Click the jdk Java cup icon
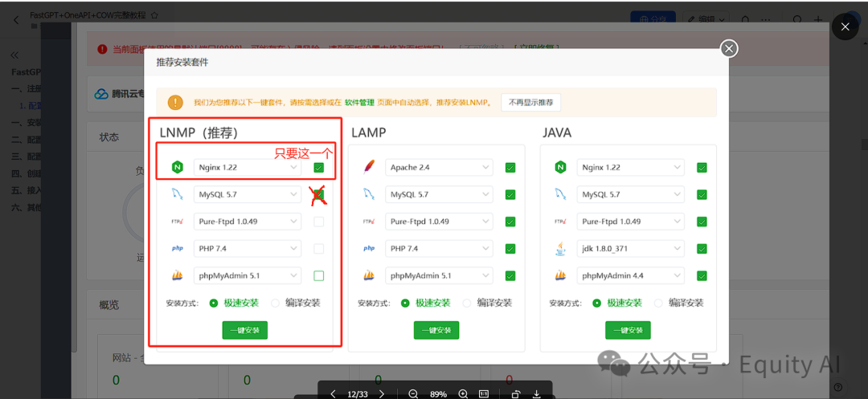 pyautogui.click(x=561, y=248)
